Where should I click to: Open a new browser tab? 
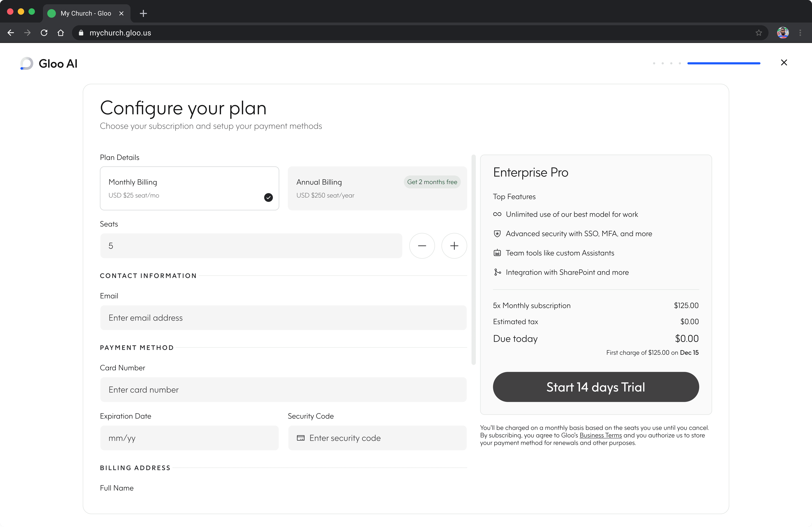click(x=143, y=13)
